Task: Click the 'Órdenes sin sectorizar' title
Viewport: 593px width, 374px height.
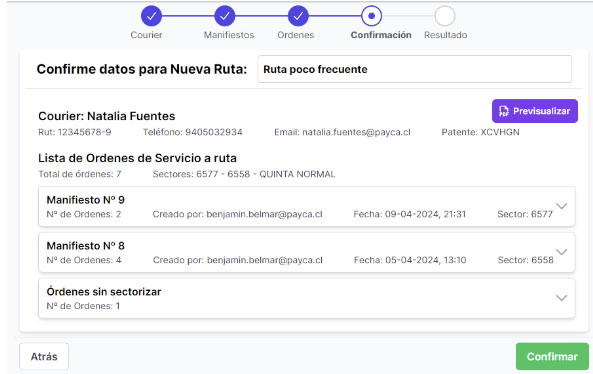Action: [x=104, y=292]
